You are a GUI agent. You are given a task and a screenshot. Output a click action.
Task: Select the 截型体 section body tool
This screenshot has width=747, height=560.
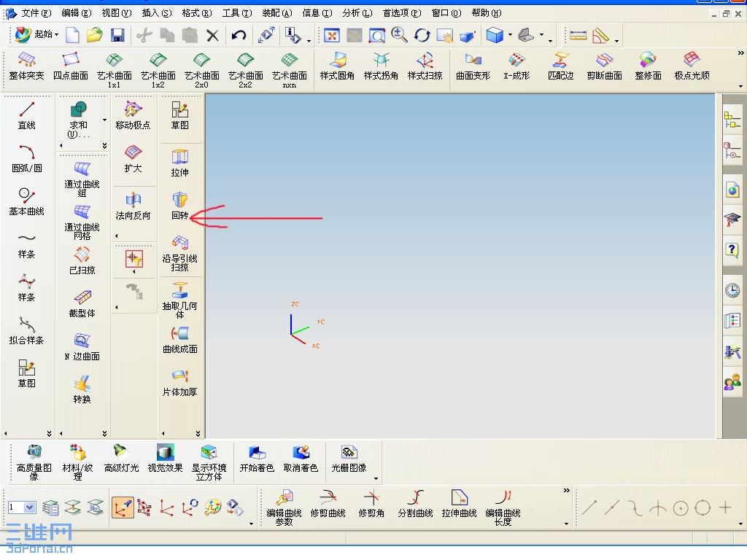(82, 304)
